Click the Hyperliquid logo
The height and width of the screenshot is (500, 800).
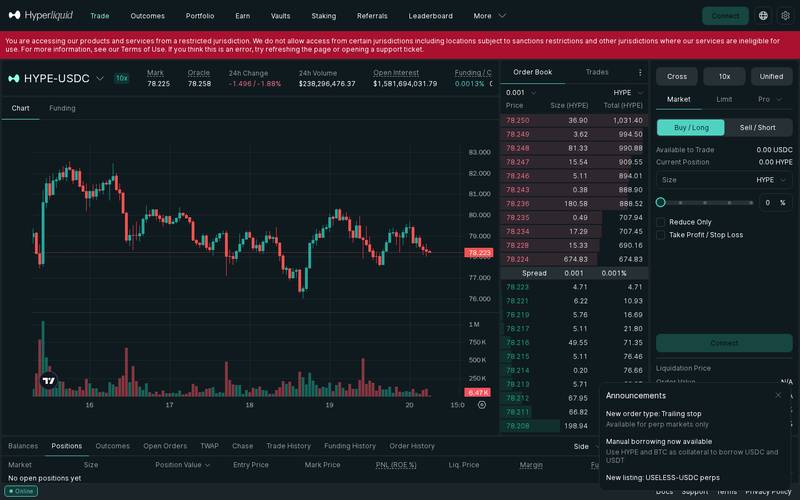click(x=41, y=15)
